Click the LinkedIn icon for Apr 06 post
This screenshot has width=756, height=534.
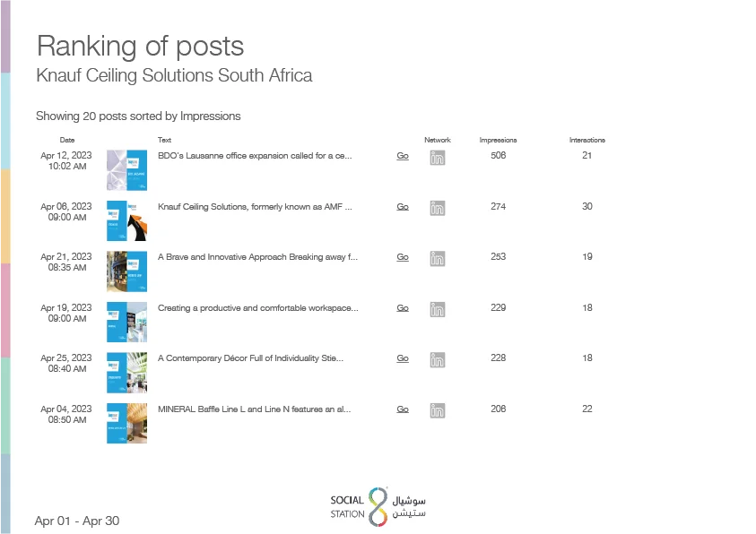coord(438,209)
